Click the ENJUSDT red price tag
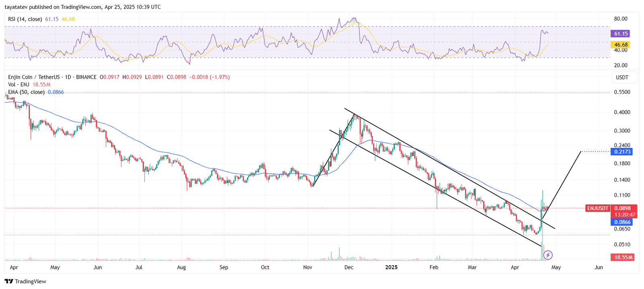Image resolution: width=644 pixels, height=289 pixels. [598, 208]
